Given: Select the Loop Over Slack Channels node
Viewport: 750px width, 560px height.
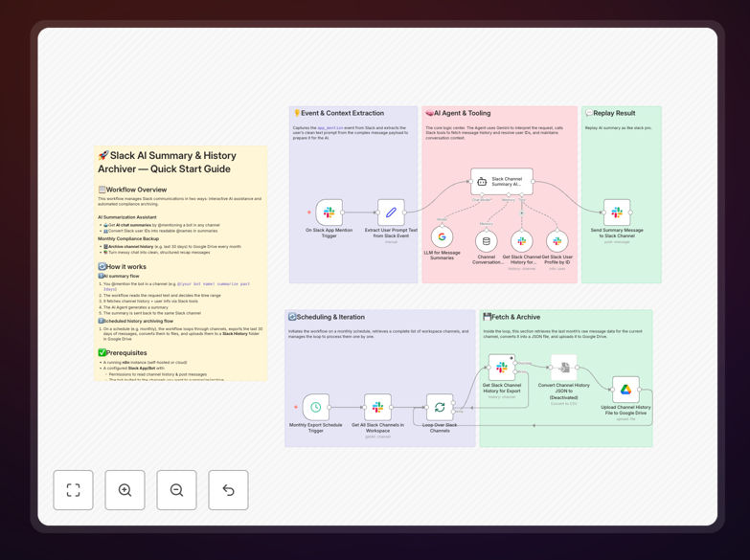Looking at the screenshot, I should pyautogui.click(x=440, y=407).
